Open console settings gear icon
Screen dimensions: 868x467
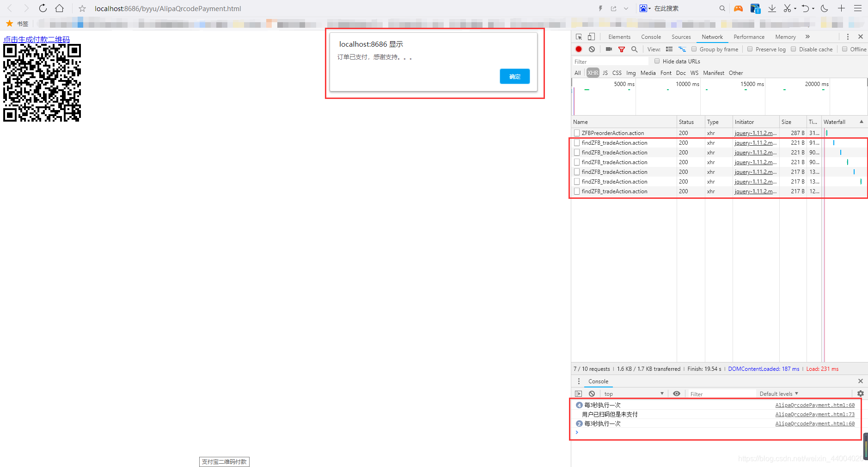860,394
